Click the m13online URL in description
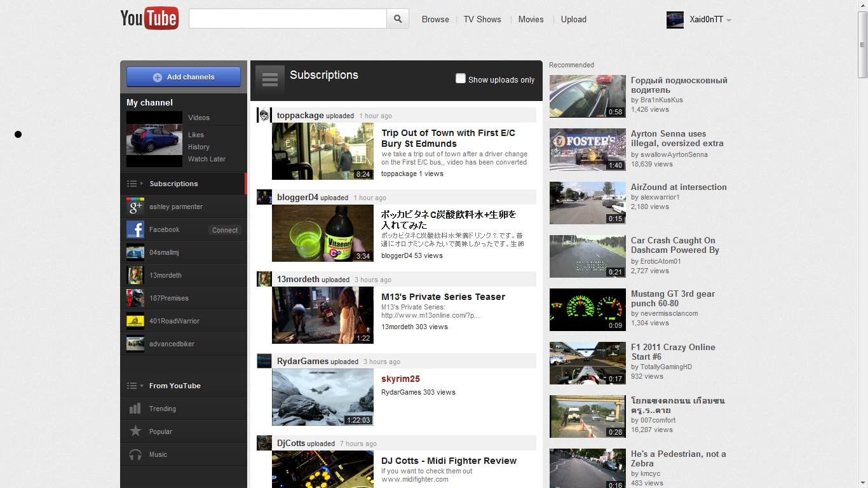 (430, 315)
